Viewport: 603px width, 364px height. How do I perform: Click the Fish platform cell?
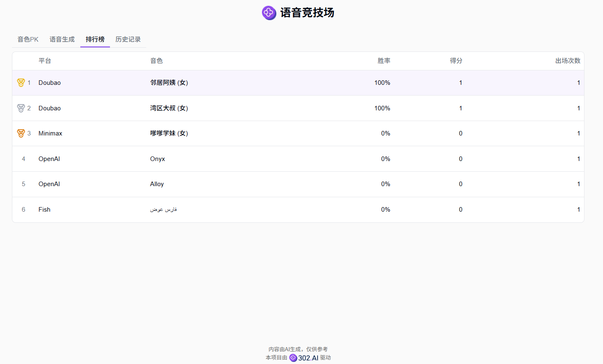click(44, 210)
